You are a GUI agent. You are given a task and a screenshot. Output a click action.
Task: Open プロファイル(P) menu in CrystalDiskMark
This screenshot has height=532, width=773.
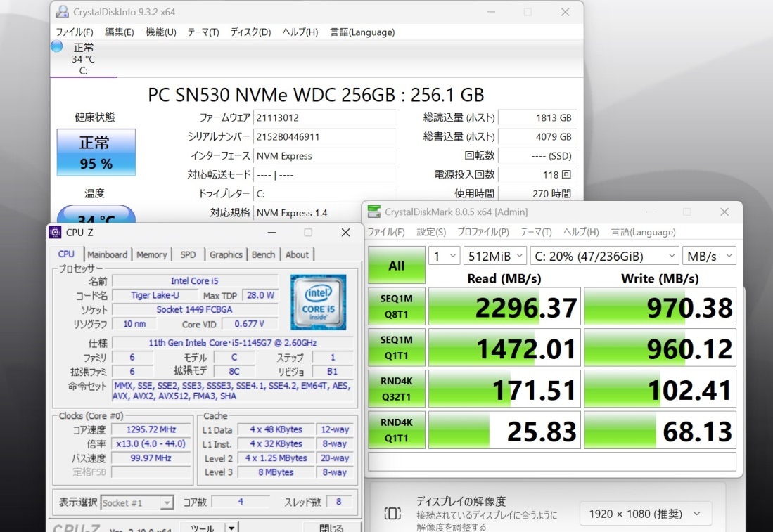[483, 232]
